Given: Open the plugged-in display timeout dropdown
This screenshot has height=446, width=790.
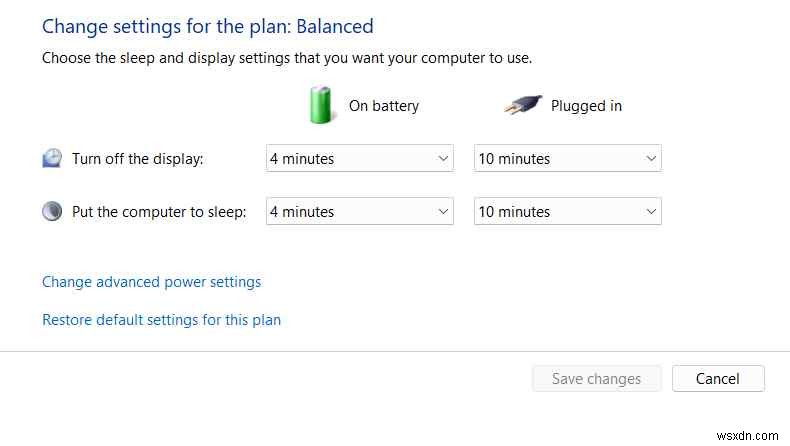Looking at the screenshot, I should pos(567,158).
